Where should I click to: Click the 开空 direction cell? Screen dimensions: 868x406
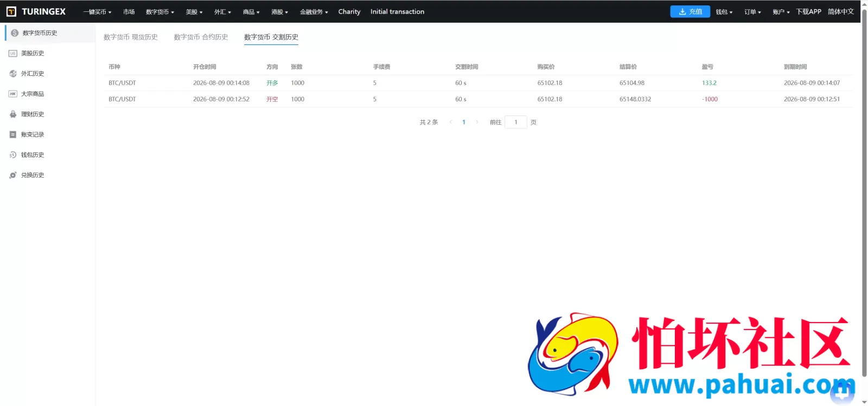point(272,99)
